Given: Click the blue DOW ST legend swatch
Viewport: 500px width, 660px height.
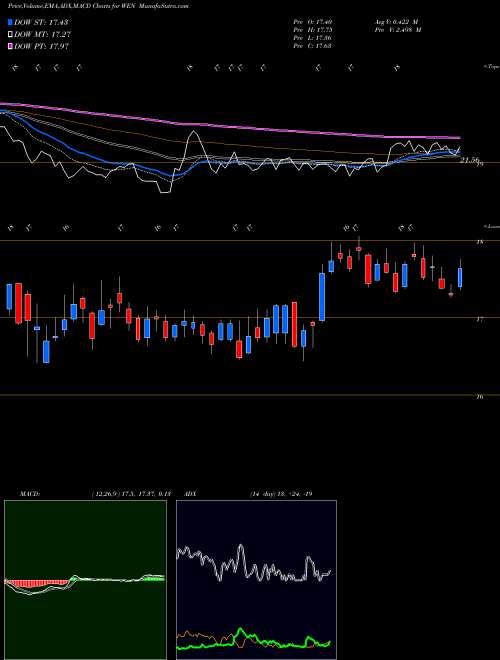Looking at the screenshot, I should tap(11, 22).
